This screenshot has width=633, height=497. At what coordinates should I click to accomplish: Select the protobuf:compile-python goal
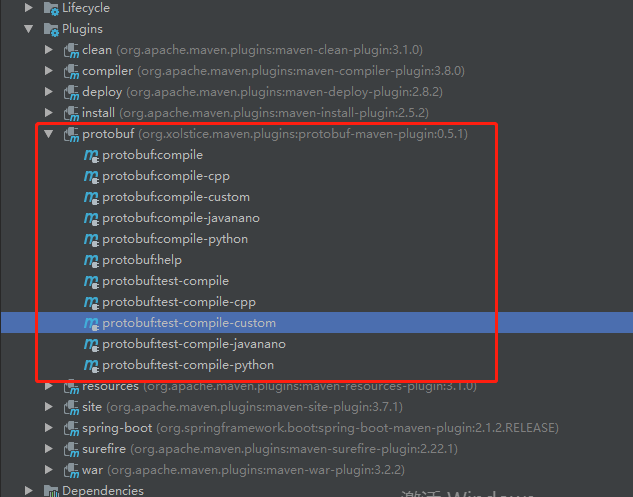coord(175,239)
